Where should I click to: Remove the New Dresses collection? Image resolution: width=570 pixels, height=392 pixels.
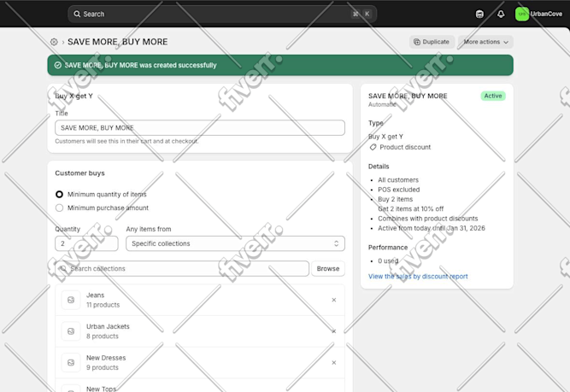tap(334, 363)
